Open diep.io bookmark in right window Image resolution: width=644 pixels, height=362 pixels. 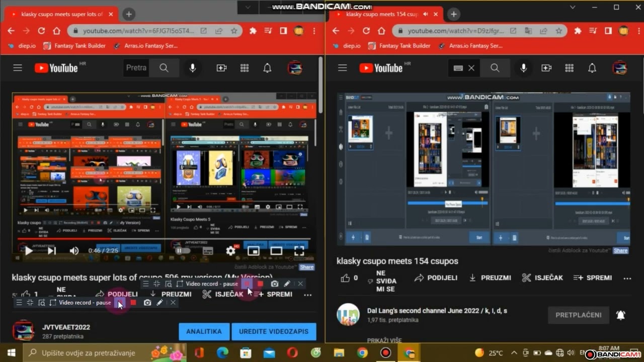coord(347,46)
